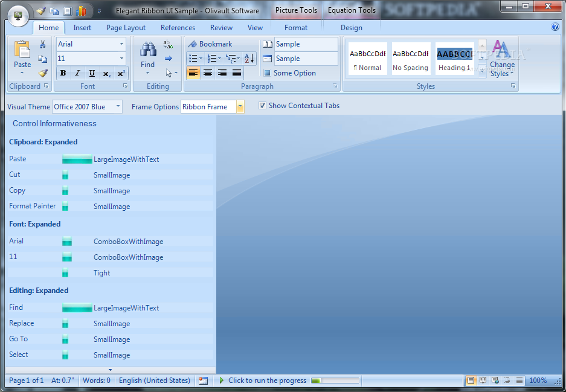
Task: Switch to the References tab
Action: click(178, 28)
